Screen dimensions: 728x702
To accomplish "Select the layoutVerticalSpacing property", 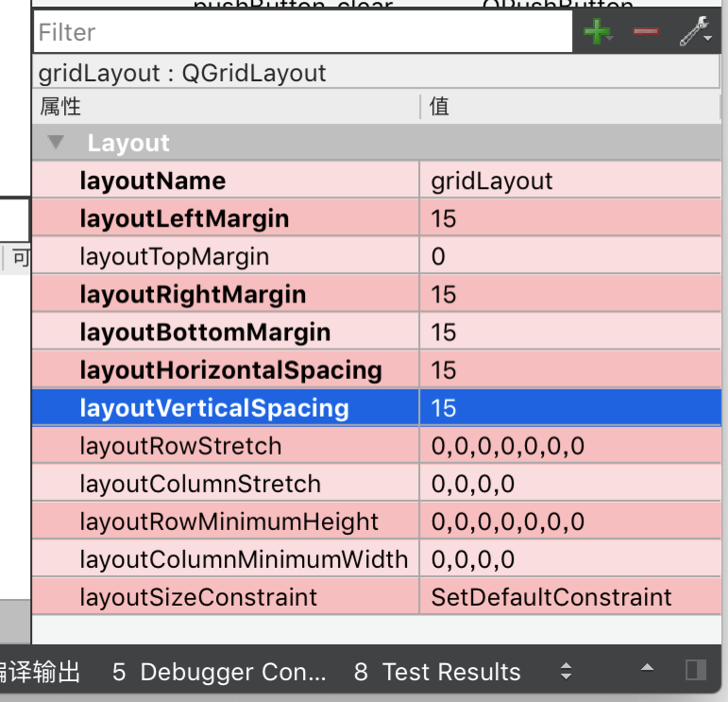I will point(226,407).
